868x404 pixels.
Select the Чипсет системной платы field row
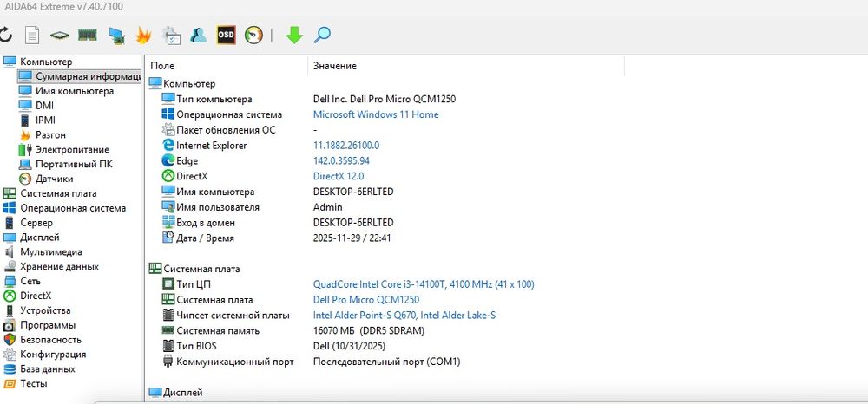[x=233, y=316]
